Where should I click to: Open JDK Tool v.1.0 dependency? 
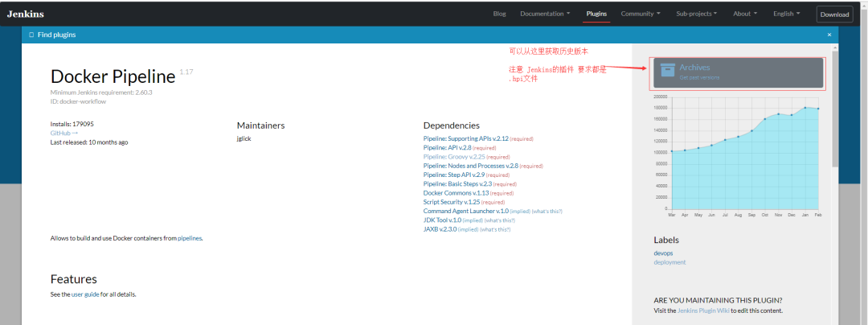coord(442,220)
